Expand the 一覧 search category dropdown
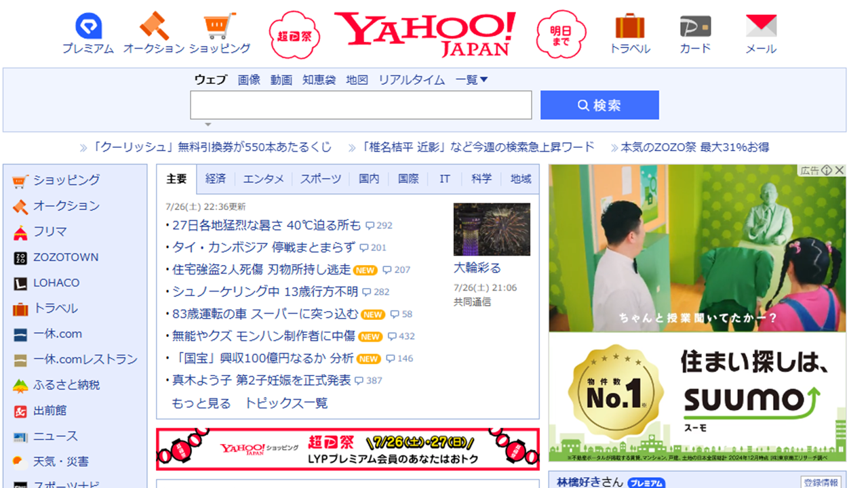This screenshot has width=868, height=488. 471,80
